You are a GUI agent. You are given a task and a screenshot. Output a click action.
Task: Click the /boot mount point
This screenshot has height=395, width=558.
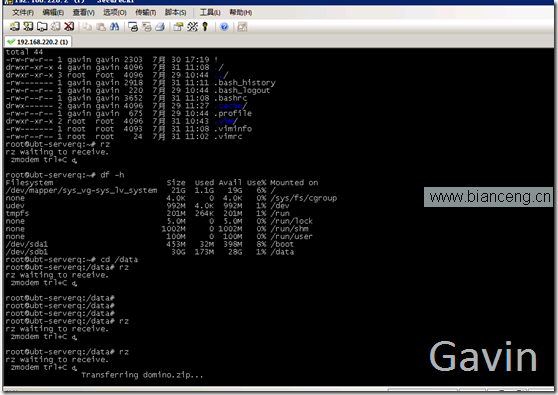[x=282, y=244]
